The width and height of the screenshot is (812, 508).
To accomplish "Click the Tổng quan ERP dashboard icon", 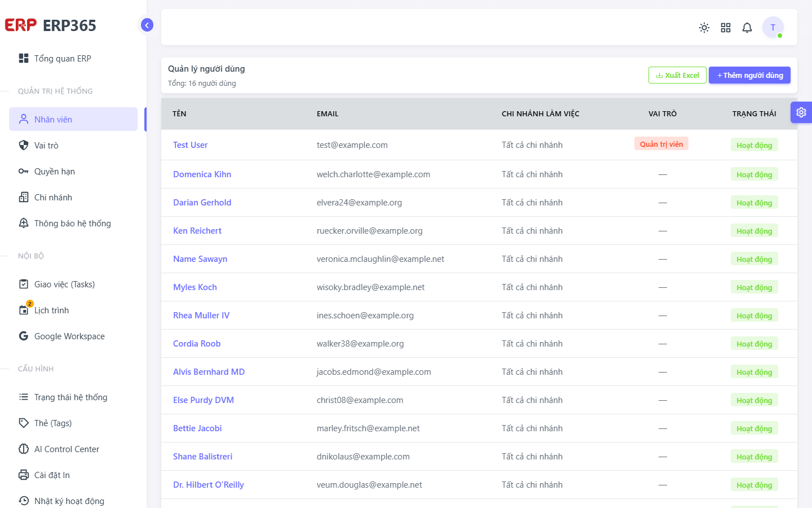I will pos(24,58).
